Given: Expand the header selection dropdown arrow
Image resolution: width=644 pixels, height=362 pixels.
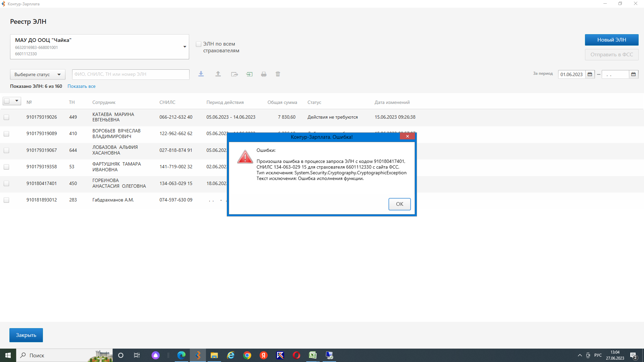Looking at the screenshot, I should click(x=16, y=101).
